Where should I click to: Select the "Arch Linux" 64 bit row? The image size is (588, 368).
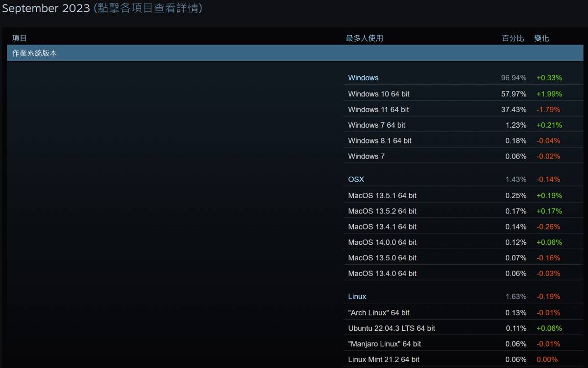(x=463, y=313)
